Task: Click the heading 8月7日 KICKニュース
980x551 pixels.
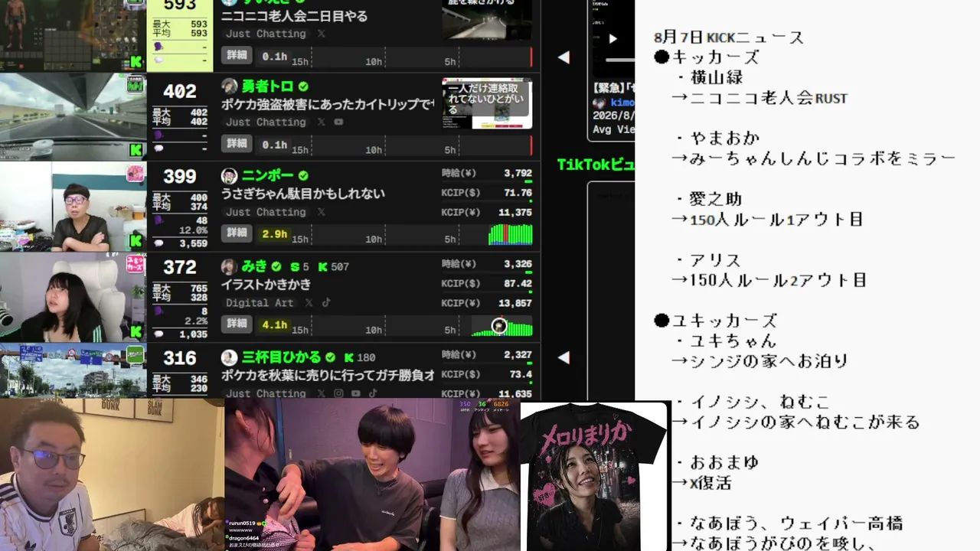Action: 729,37
